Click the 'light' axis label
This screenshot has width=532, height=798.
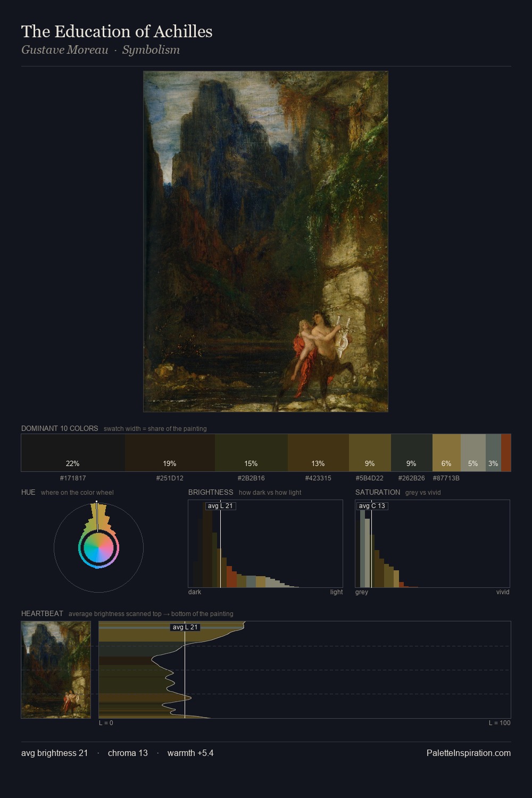tap(336, 592)
